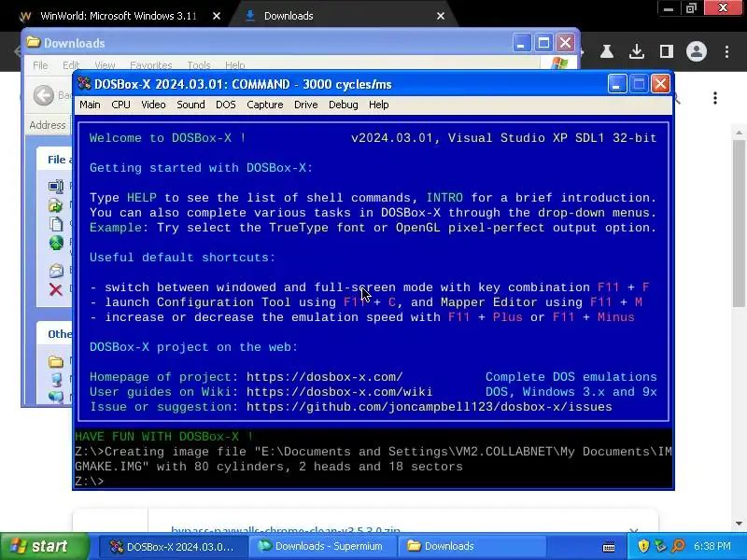Image resolution: width=747 pixels, height=560 pixels.
Task: Open Tools menu in Downloads explorer window
Action: point(199,65)
